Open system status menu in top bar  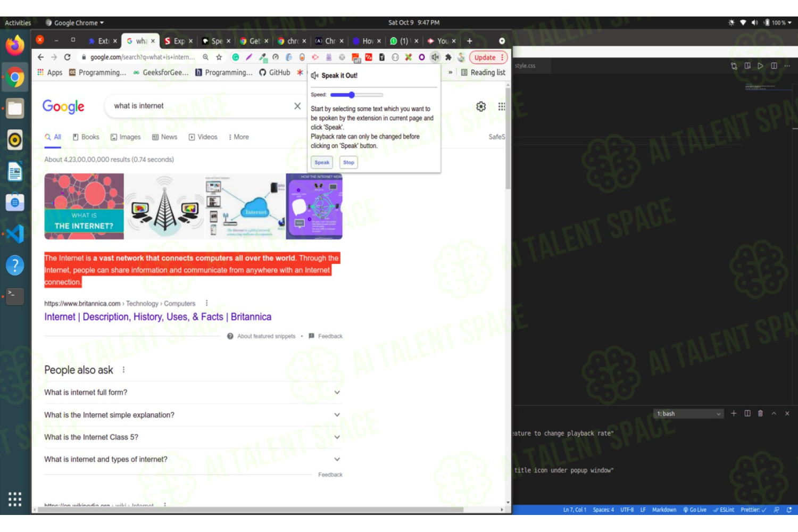click(760, 22)
